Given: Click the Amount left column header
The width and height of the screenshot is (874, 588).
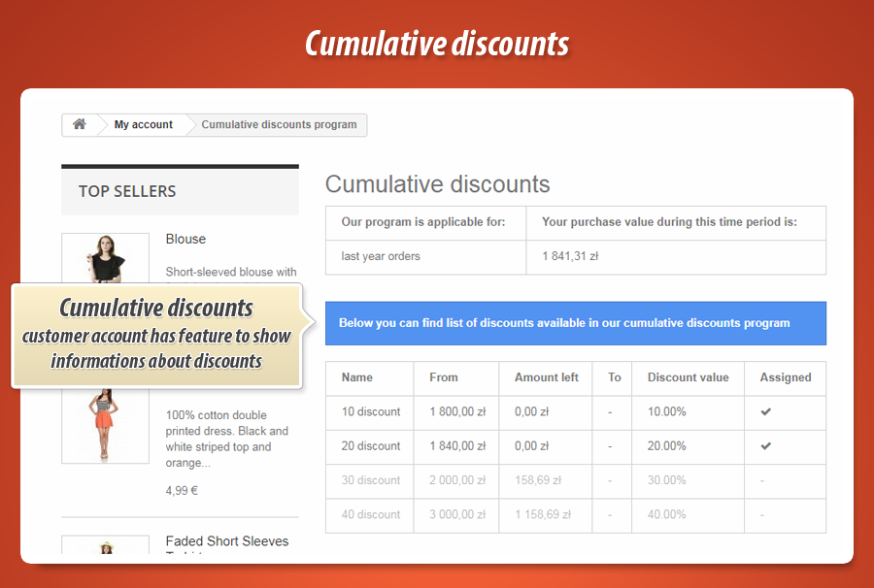Looking at the screenshot, I should click(x=547, y=377).
